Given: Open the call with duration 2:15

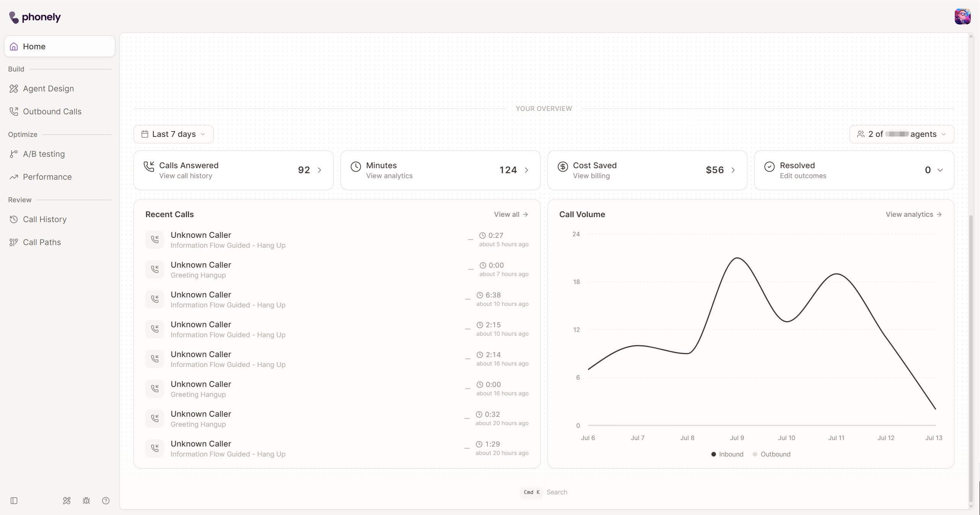Looking at the screenshot, I should (337, 329).
